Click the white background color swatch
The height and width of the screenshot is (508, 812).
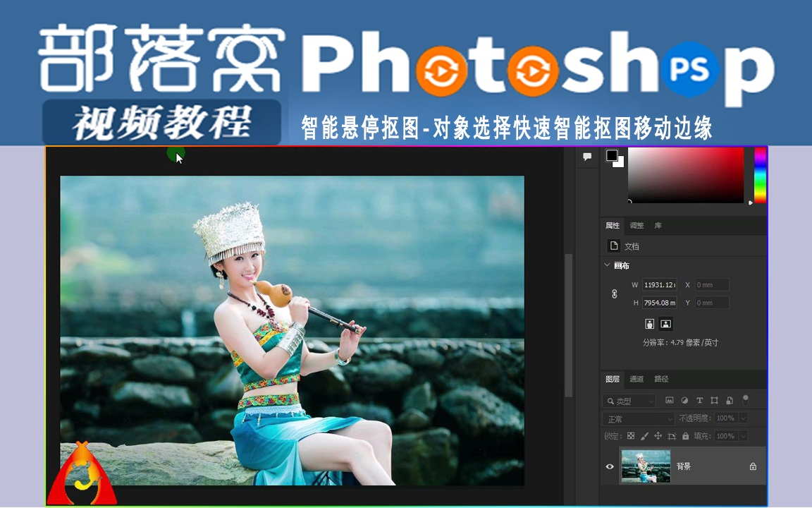[620, 163]
